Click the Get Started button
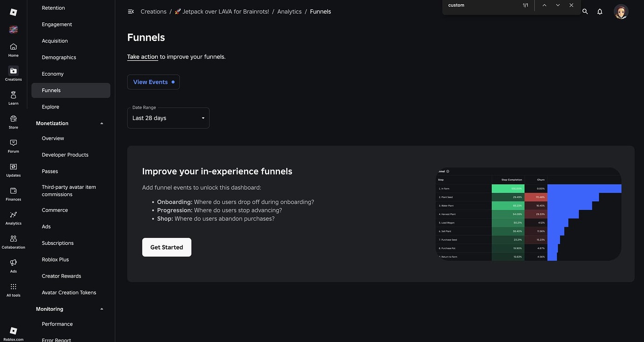This screenshot has width=644, height=342. point(167,247)
